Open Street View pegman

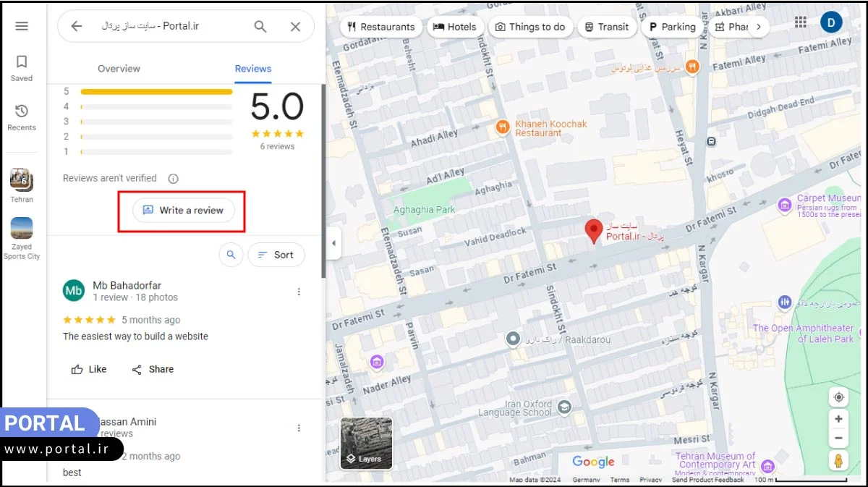[838, 460]
